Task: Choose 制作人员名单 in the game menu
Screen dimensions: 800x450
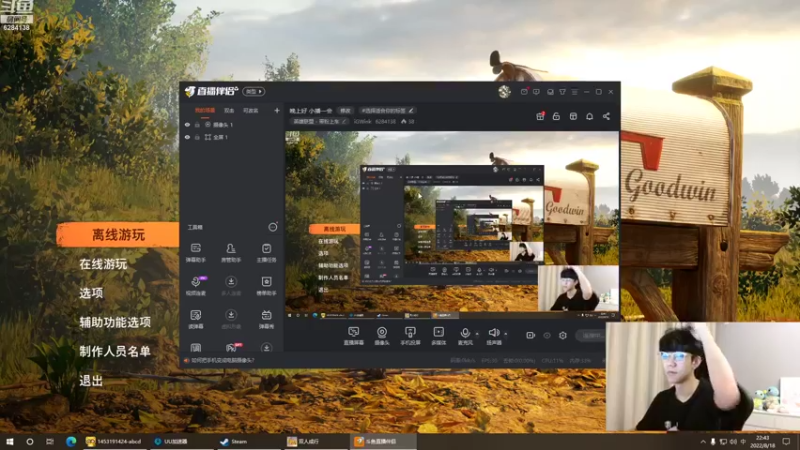Action: click(115, 351)
